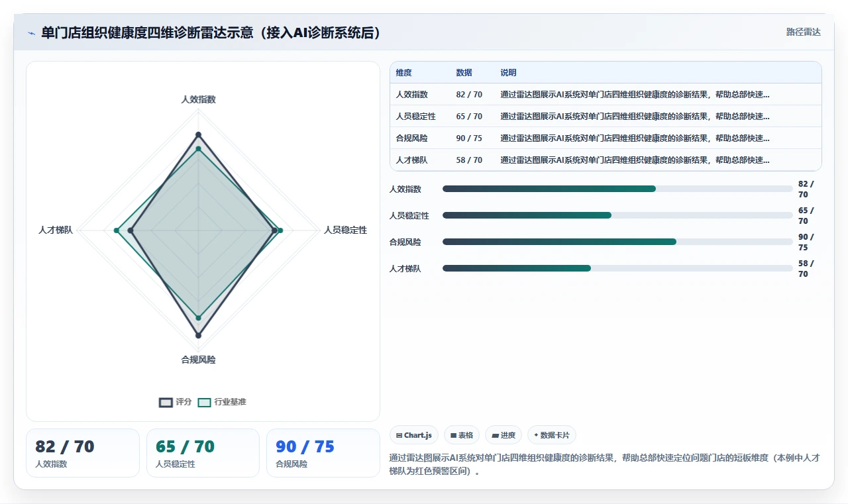848x504 pixels.
Task: Click the description text in 人才梯队 row
Action: tap(635, 160)
